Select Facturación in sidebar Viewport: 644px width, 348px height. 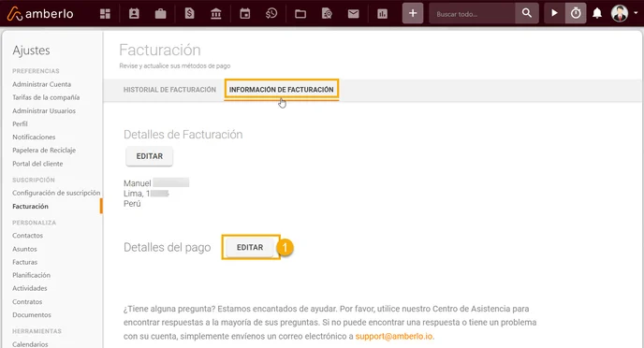pyautogui.click(x=30, y=207)
